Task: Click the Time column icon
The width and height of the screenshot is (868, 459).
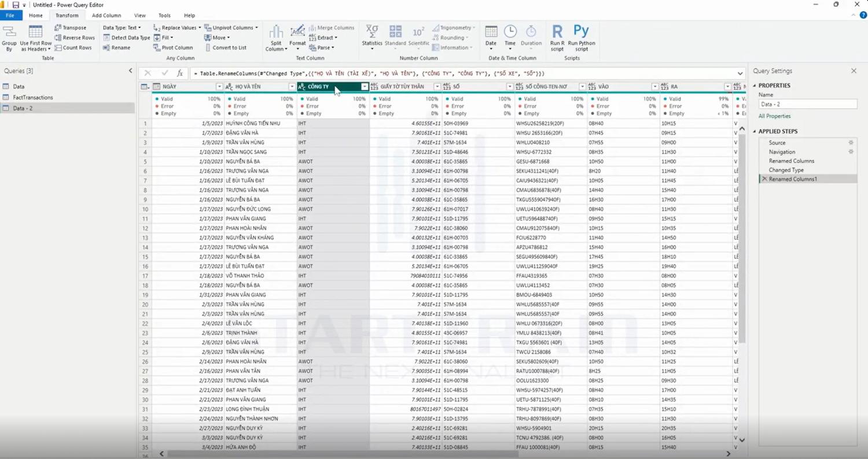Action: click(x=510, y=31)
